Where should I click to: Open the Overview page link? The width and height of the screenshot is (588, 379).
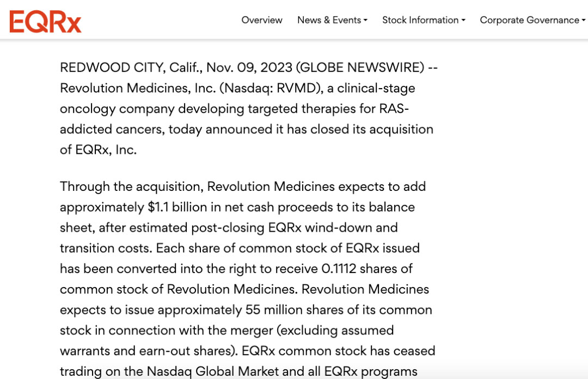(262, 20)
